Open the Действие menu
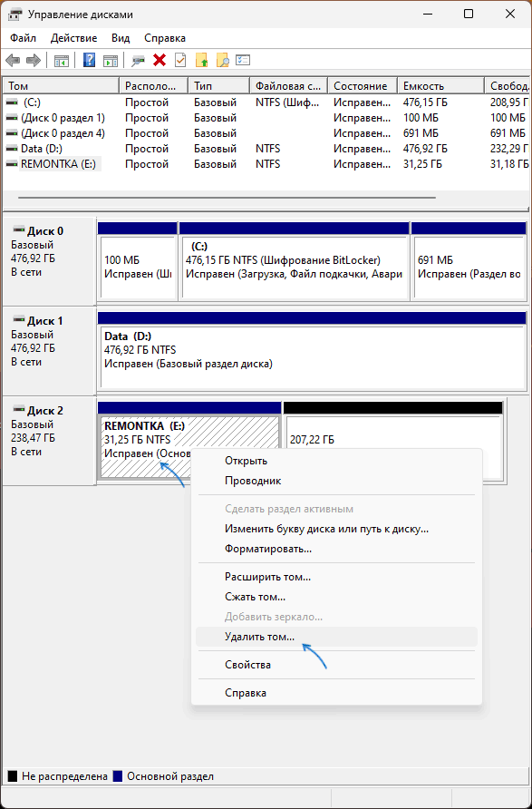This screenshot has width=532, height=809. click(73, 38)
